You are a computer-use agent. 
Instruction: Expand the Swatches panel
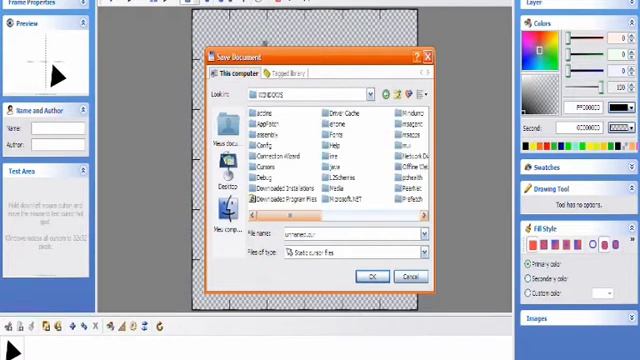631,167
